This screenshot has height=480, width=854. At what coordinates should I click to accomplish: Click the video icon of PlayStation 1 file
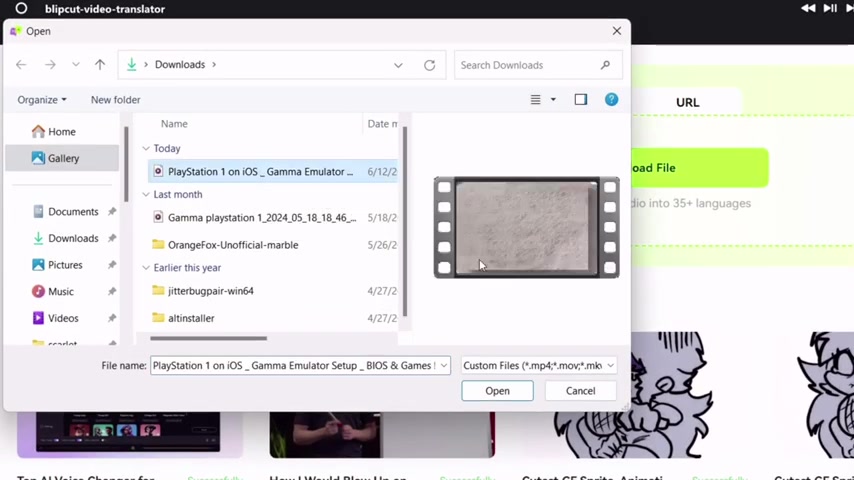click(158, 172)
